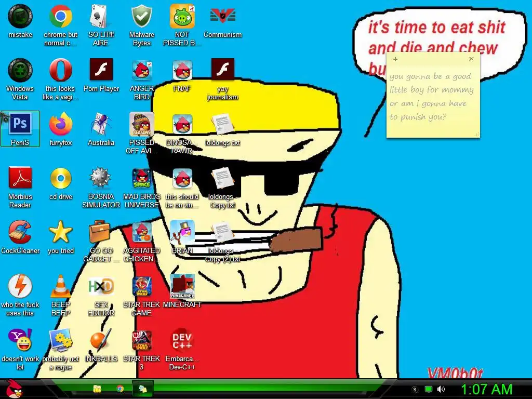This screenshot has height=399, width=532.
Task: Select the 'this should be on vin...' icon
Action: (x=182, y=187)
